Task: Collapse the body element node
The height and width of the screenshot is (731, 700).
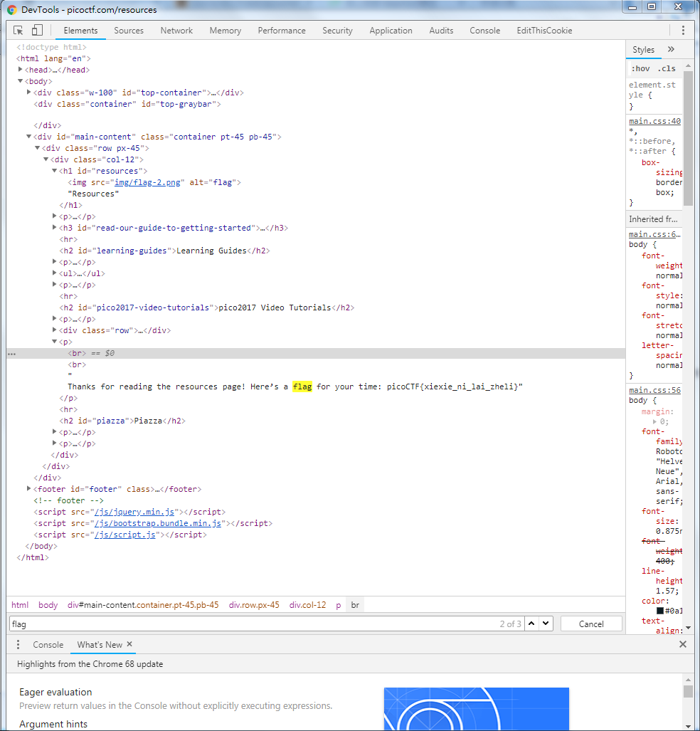Action: coord(20,81)
